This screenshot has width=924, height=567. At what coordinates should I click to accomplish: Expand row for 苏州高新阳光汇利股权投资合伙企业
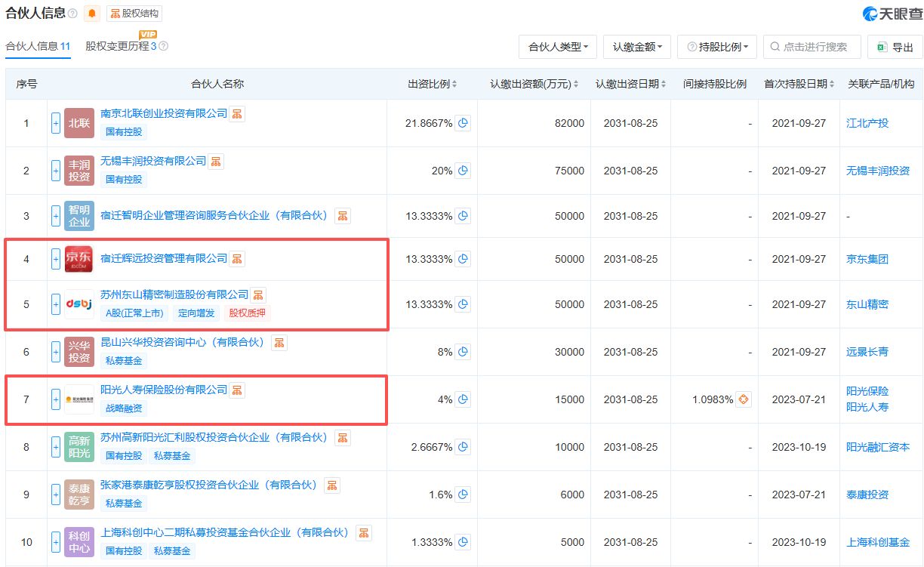56,447
